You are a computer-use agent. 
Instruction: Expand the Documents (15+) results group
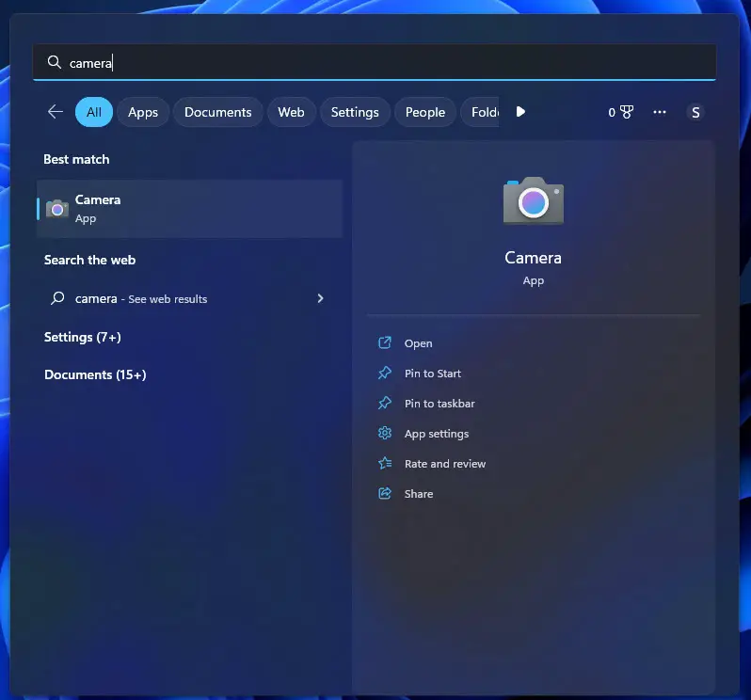pyautogui.click(x=95, y=374)
